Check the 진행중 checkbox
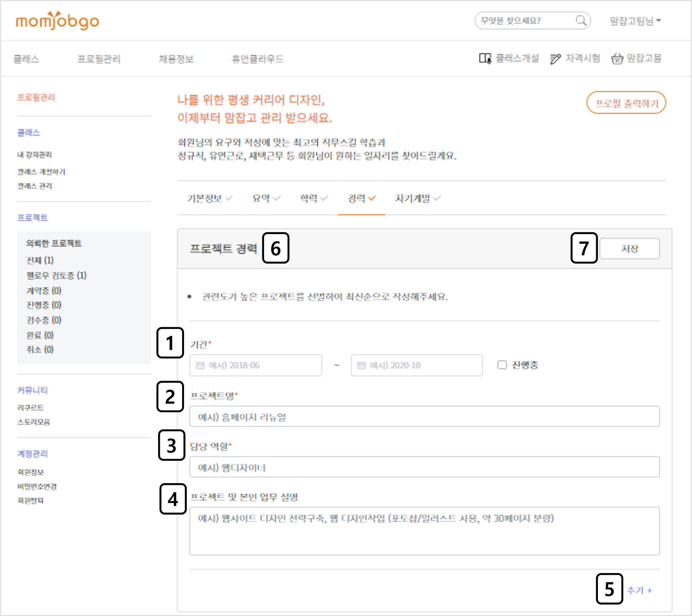 coord(502,365)
